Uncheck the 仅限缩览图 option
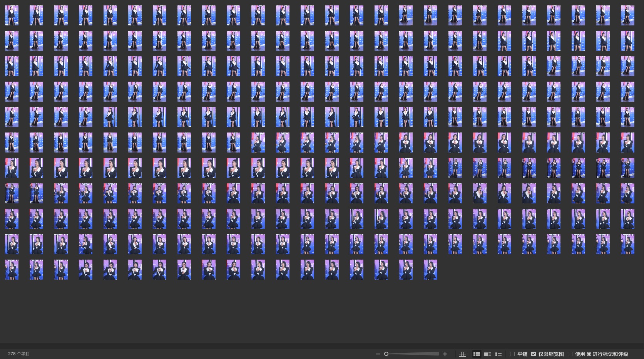 pyautogui.click(x=534, y=354)
